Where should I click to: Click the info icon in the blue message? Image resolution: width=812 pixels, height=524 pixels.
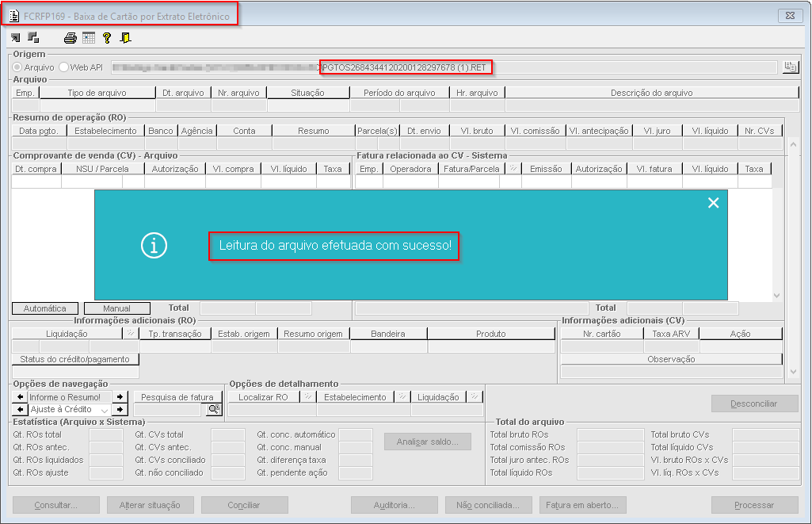tap(154, 245)
